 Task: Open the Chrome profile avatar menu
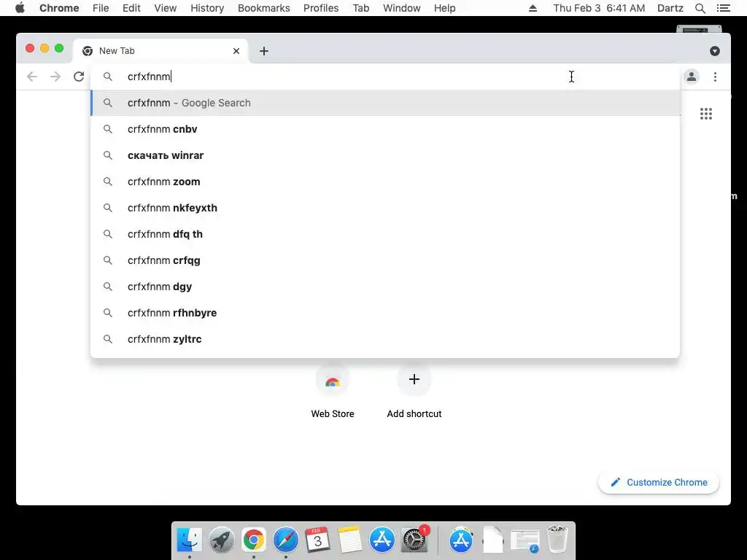(x=692, y=77)
